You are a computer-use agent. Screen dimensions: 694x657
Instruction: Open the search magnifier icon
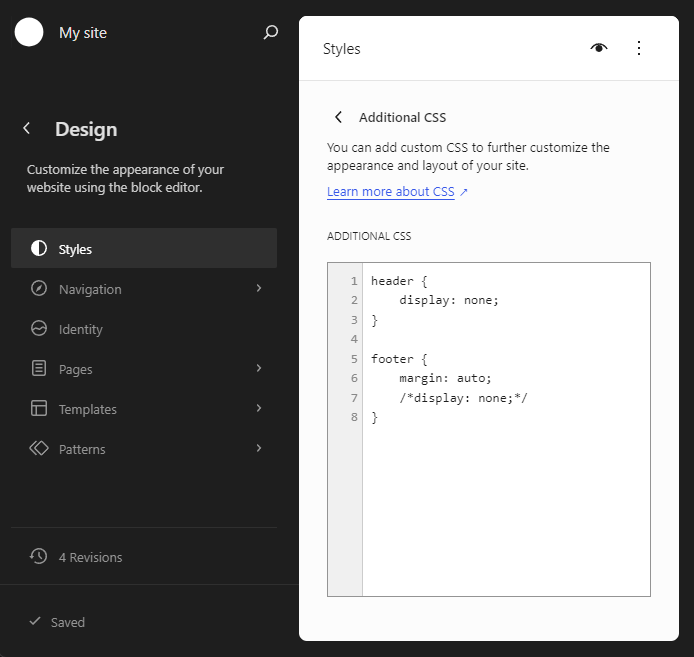[270, 32]
